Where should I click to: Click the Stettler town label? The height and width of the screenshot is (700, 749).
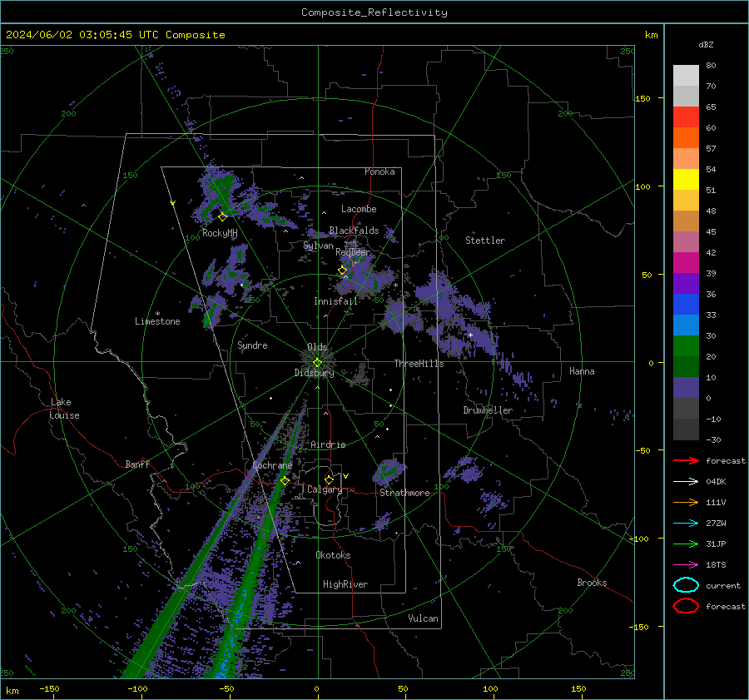click(485, 241)
